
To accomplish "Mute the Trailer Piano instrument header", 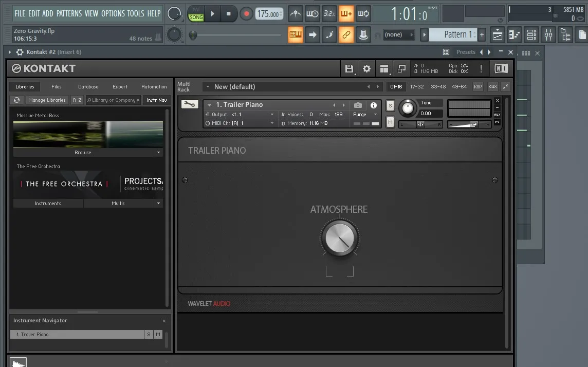I will (390, 122).
